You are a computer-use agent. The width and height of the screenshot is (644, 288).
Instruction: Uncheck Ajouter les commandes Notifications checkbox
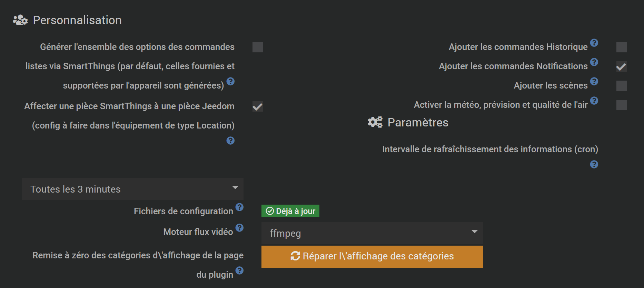(622, 66)
